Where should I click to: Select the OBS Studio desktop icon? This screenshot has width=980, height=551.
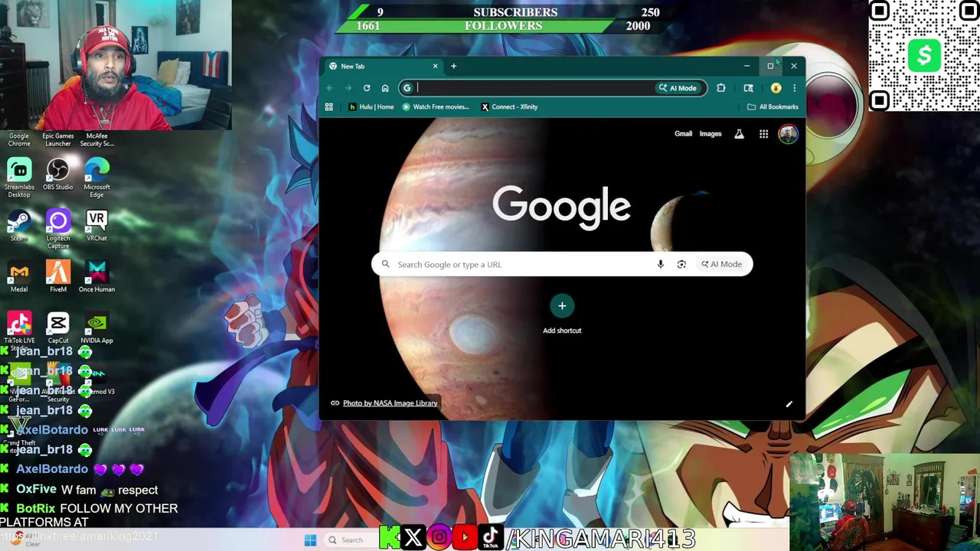coord(58,174)
